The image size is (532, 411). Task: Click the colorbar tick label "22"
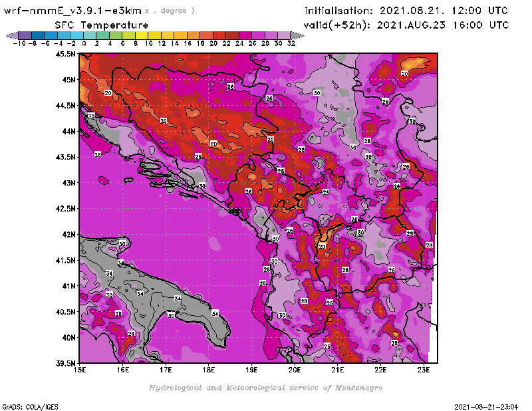(x=226, y=43)
